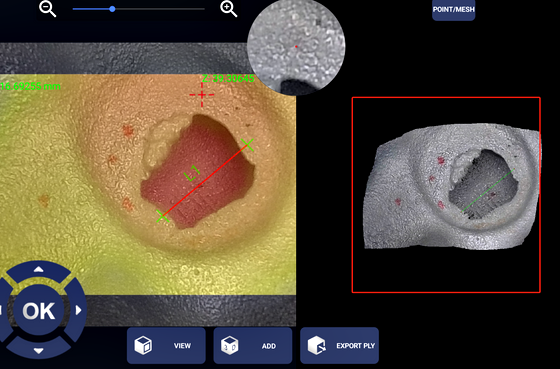This screenshot has width=560, height=369.
Task: Select the lower-left green measurement endpoint
Action: pos(162,216)
